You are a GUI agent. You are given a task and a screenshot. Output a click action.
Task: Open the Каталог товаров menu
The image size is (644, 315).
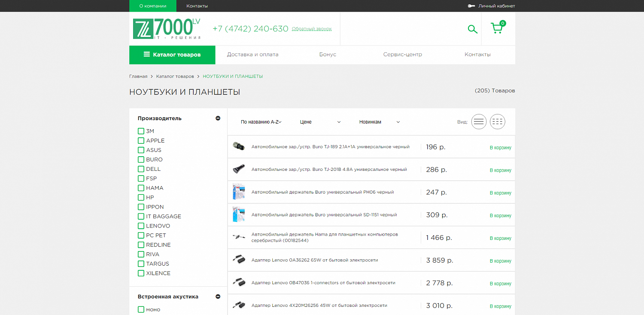172,55
